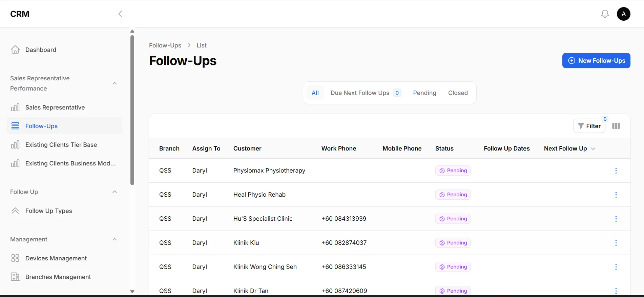Click the New Follow-Ups button

[x=596, y=61]
